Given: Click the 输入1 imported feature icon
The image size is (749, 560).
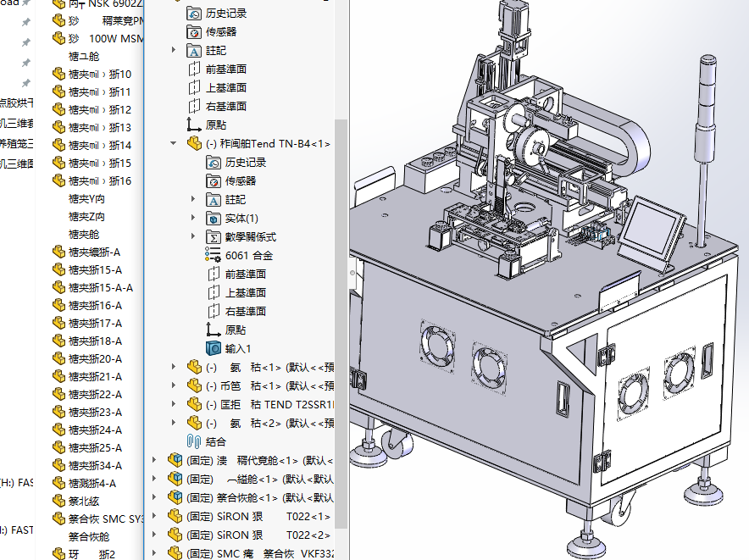Looking at the screenshot, I should 213,348.
